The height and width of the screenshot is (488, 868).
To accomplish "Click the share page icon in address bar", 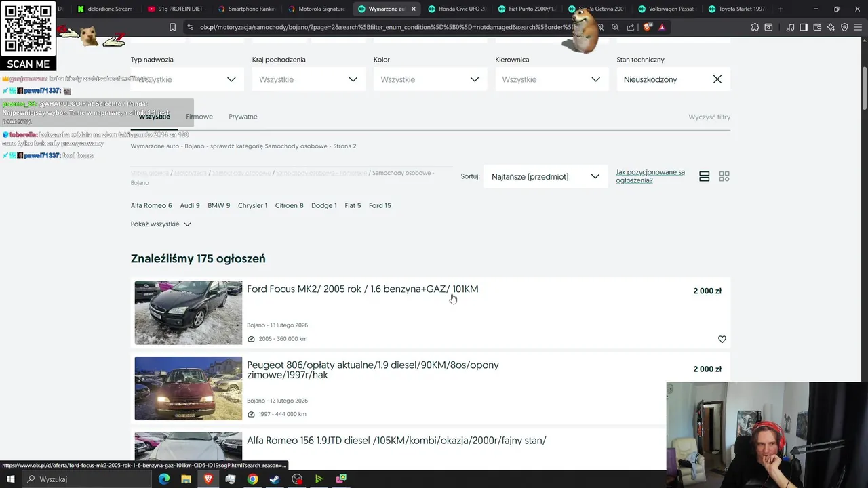I will click(x=631, y=27).
